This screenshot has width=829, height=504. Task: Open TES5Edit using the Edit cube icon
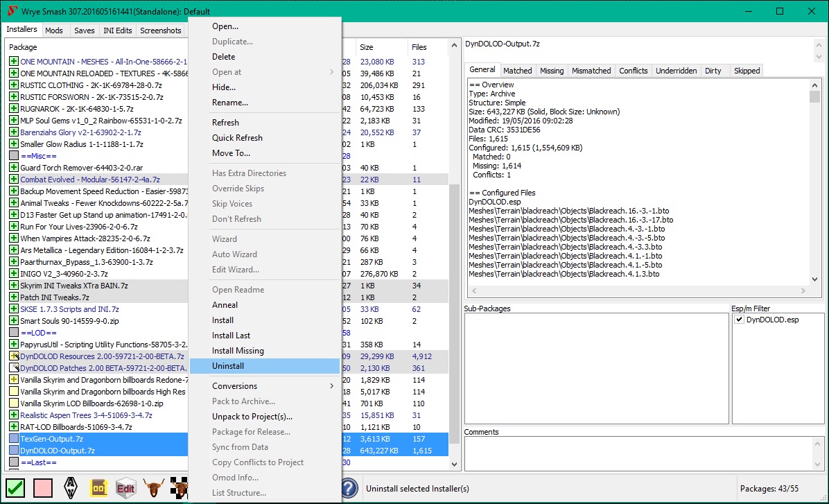[126, 488]
